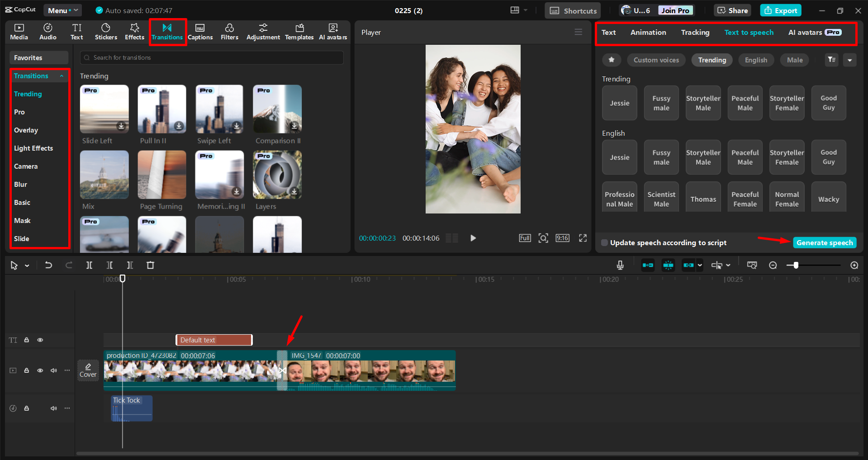Open the Menu dropdown
Image resolution: width=868 pixels, height=460 pixels.
coord(62,10)
